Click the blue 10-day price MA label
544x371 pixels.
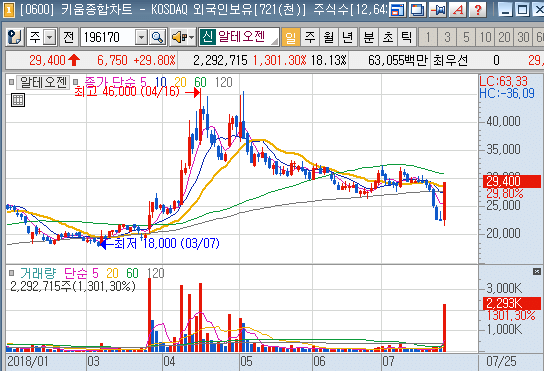click(161, 82)
